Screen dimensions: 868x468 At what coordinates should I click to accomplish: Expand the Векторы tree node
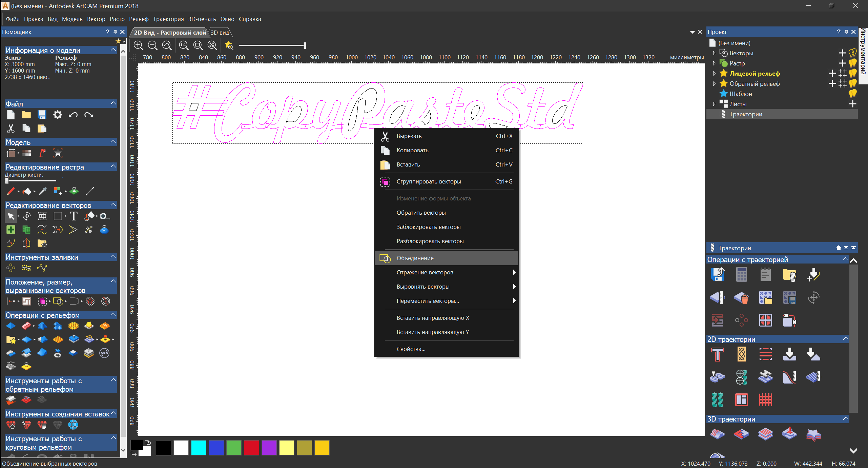coord(714,53)
